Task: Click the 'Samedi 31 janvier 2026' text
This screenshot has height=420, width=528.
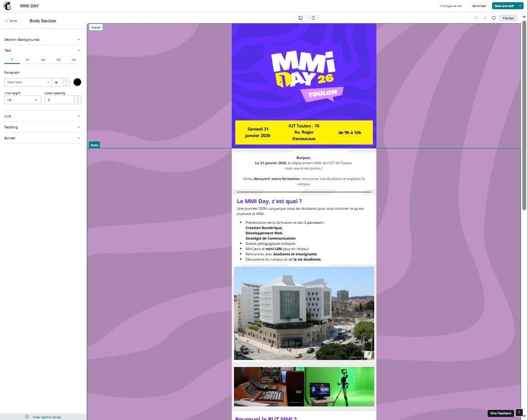Action: point(258,132)
